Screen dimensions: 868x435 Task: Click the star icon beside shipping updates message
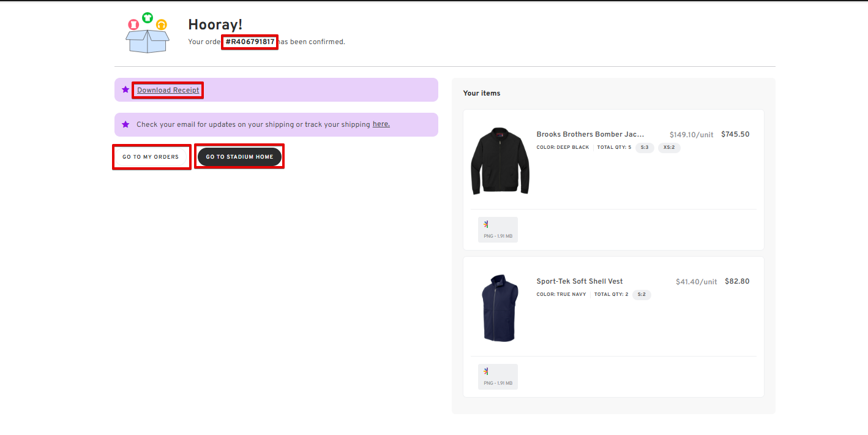click(125, 124)
